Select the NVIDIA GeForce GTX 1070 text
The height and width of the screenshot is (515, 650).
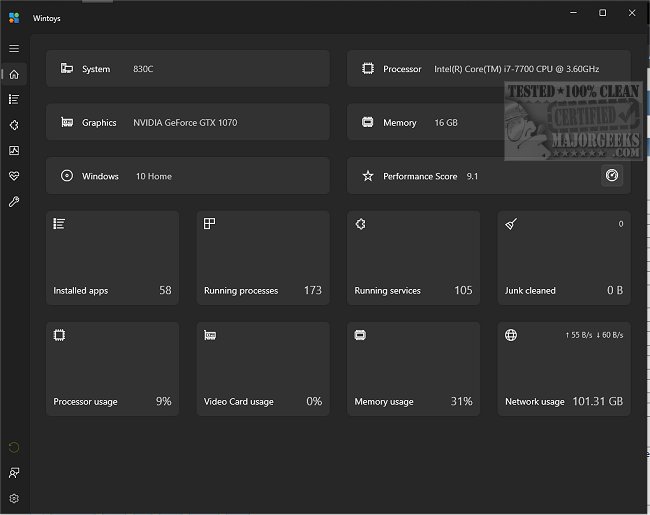click(x=185, y=123)
